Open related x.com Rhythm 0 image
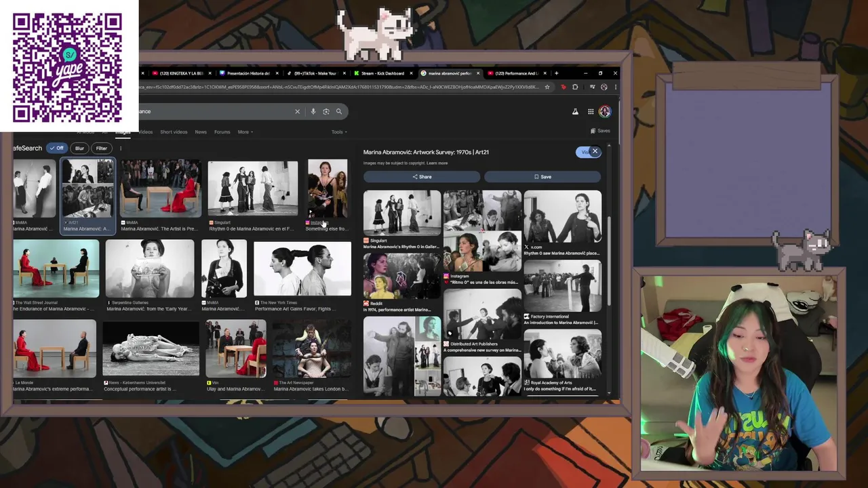This screenshot has width=868, height=488. tap(562, 216)
